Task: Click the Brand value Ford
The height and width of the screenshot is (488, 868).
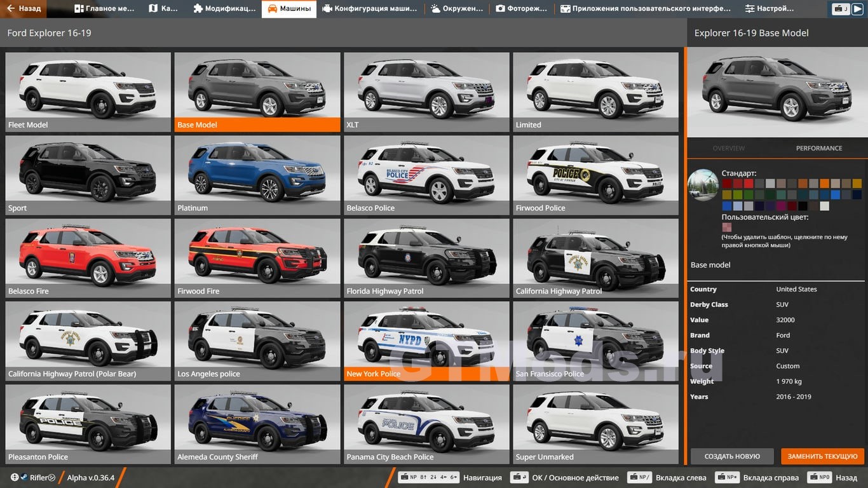Action: click(x=783, y=335)
